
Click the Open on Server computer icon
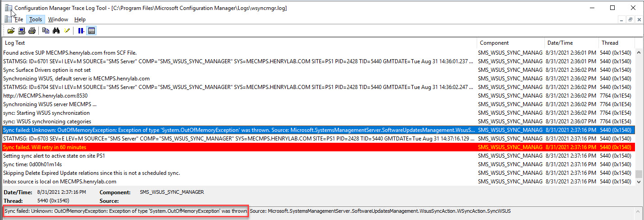[x=21, y=31]
